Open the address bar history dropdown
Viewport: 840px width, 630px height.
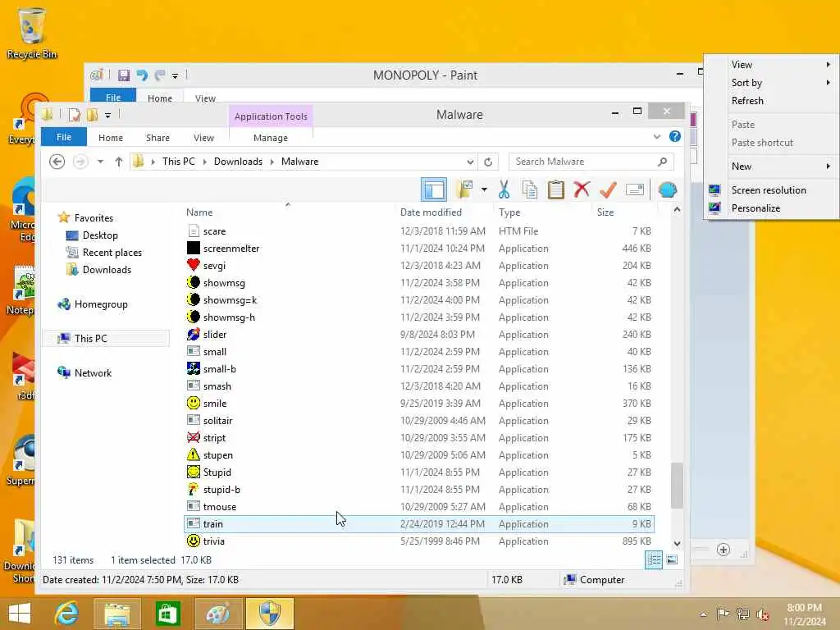[470, 162]
